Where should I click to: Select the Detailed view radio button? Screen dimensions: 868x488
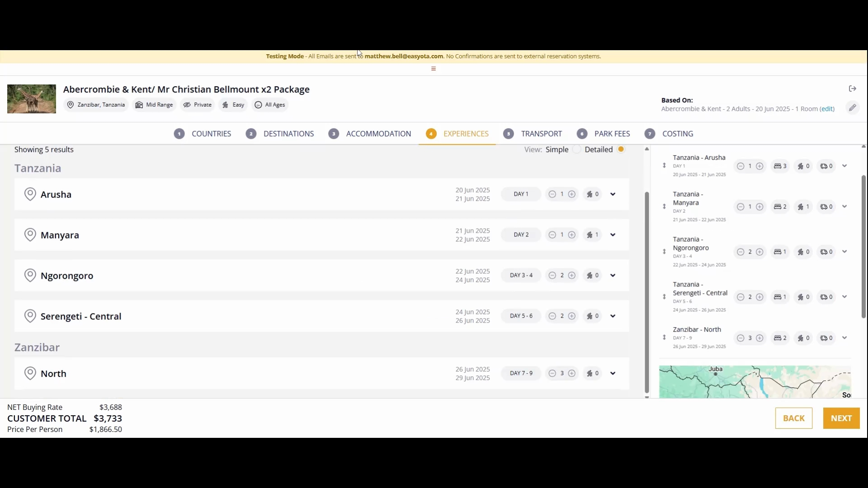point(621,150)
